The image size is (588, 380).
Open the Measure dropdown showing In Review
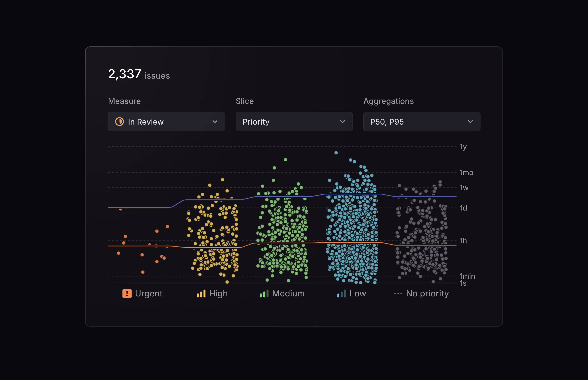click(x=167, y=122)
